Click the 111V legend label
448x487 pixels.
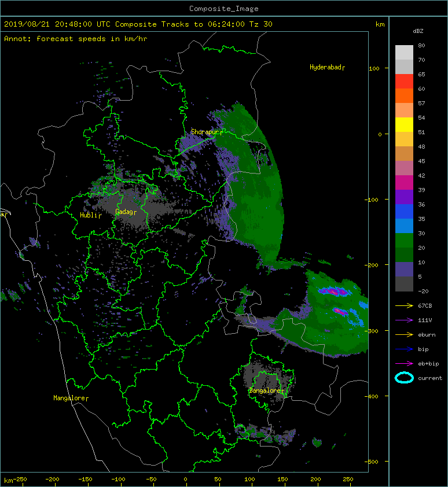tap(425, 320)
